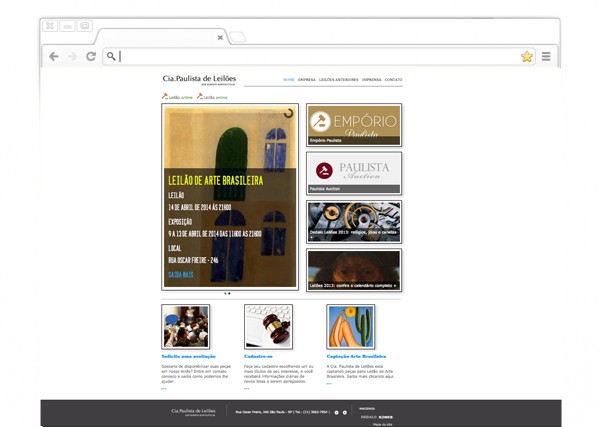Viewport: 600px width, 427px height.
Task: Select the second carousel dot under the slideshow
Action: [x=230, y=294]
